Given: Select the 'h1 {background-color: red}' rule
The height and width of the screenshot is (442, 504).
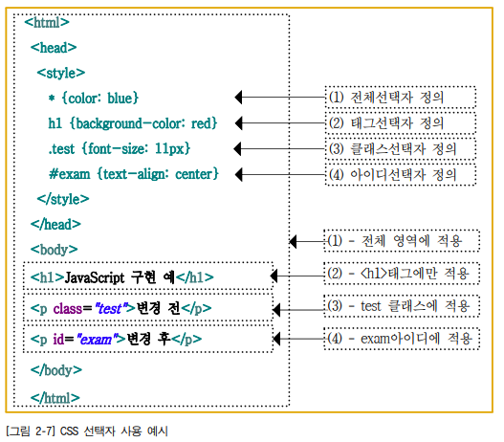Looking at the screenshot, I should (133, 123).
